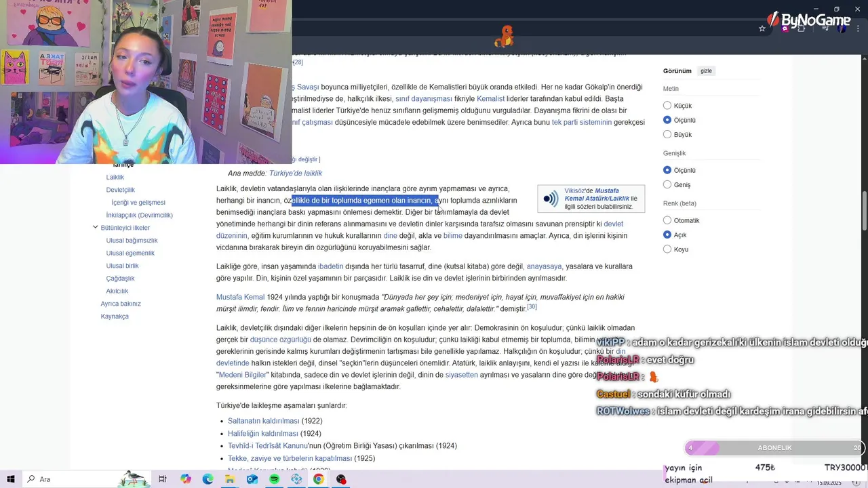Open Spotify from the taskbar
The image size is (868, 488).
pos(274,479)
